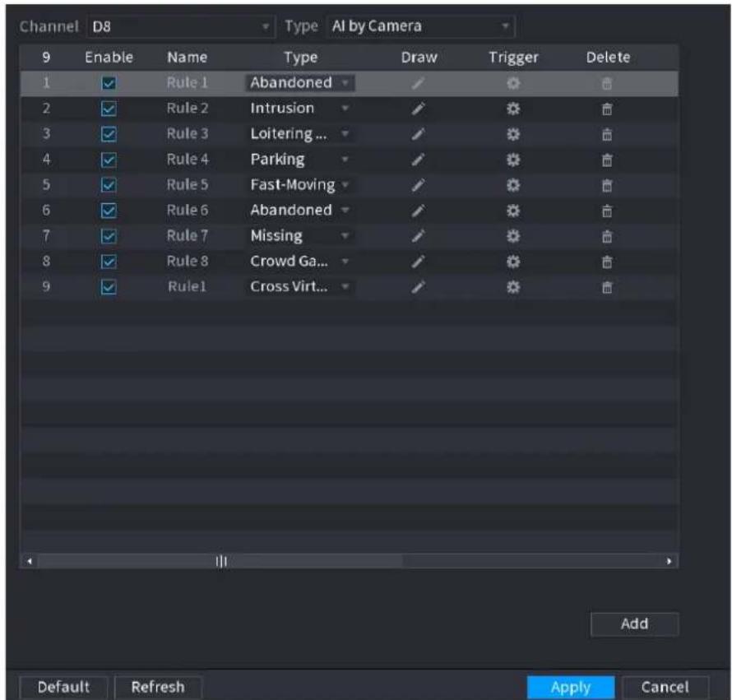Click Add button
Viewport: 732px width, 700px height.
click(634, 624)
